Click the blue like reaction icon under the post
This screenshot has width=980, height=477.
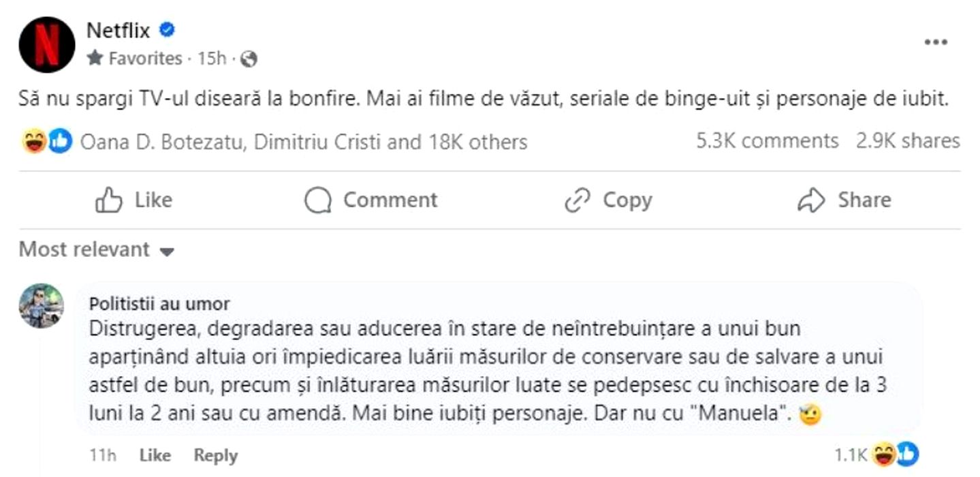[x=60, y=142]
